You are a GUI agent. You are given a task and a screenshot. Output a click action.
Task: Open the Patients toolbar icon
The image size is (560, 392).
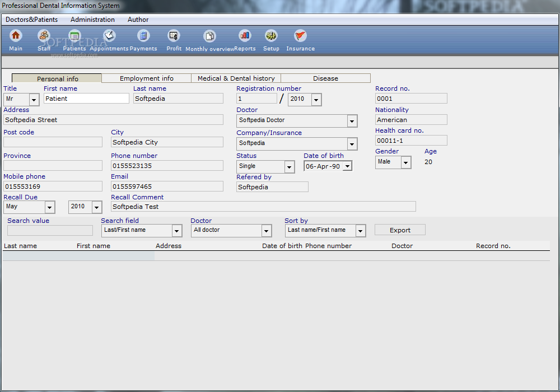pyautogui.click(x=74, y=36)
